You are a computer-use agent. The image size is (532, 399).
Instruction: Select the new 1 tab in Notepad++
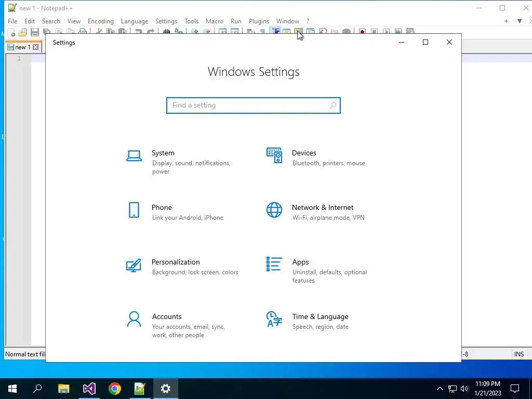pyautogui.click(x=23, y=47)
